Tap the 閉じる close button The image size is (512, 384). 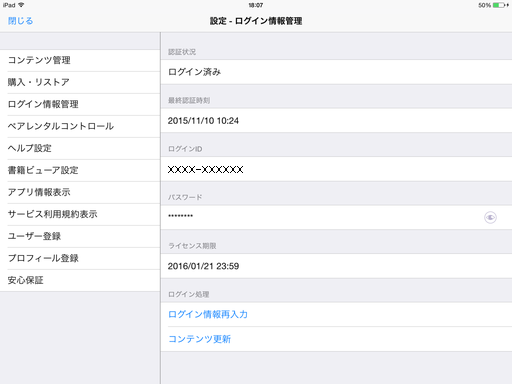click(x=20, y=21)
